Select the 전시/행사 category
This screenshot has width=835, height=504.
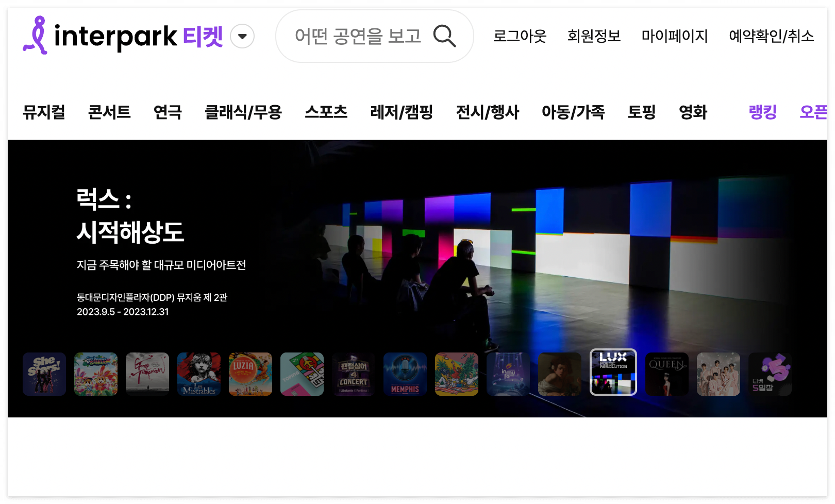[488, 112]
